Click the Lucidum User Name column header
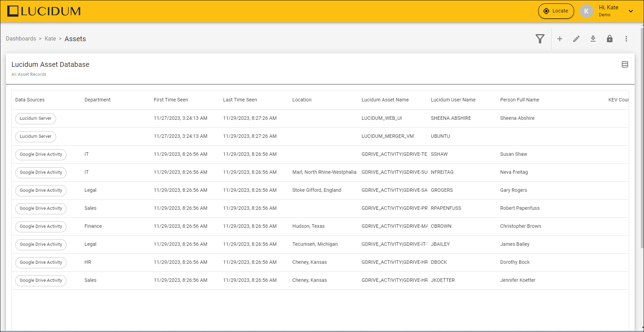Image resolution: width=644 pixels, height=332 pixels. coord(453,100)
